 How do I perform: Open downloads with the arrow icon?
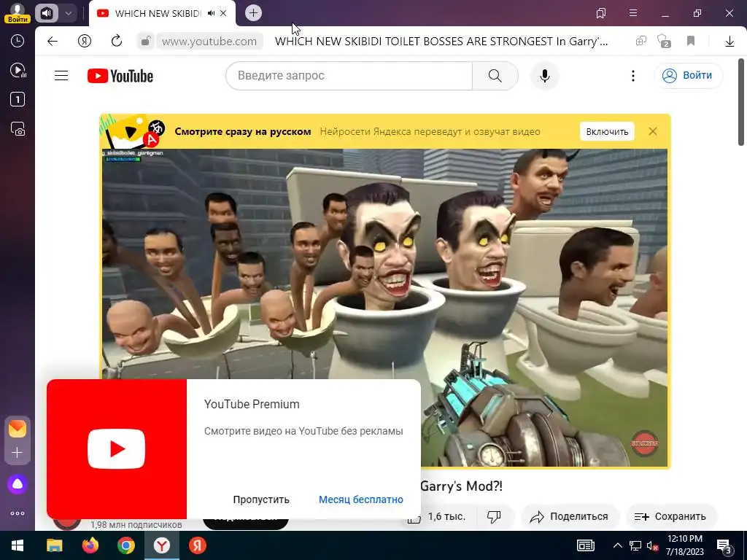(x=729, y=42)
